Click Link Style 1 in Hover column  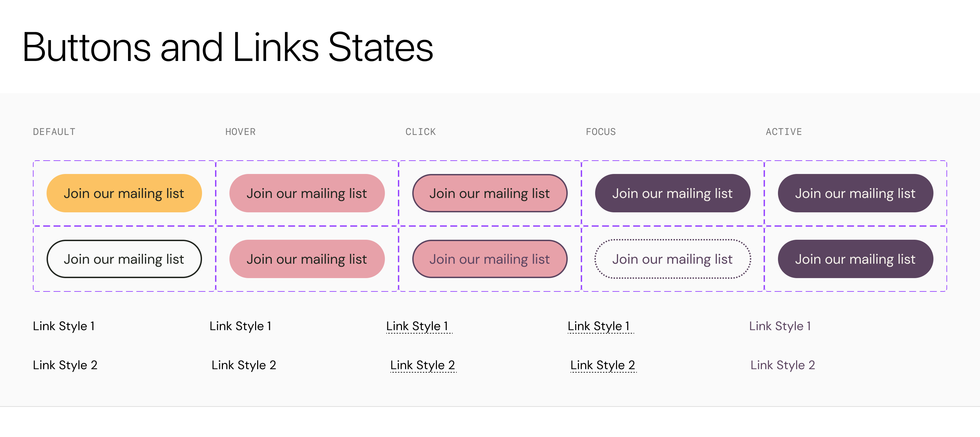240,326
